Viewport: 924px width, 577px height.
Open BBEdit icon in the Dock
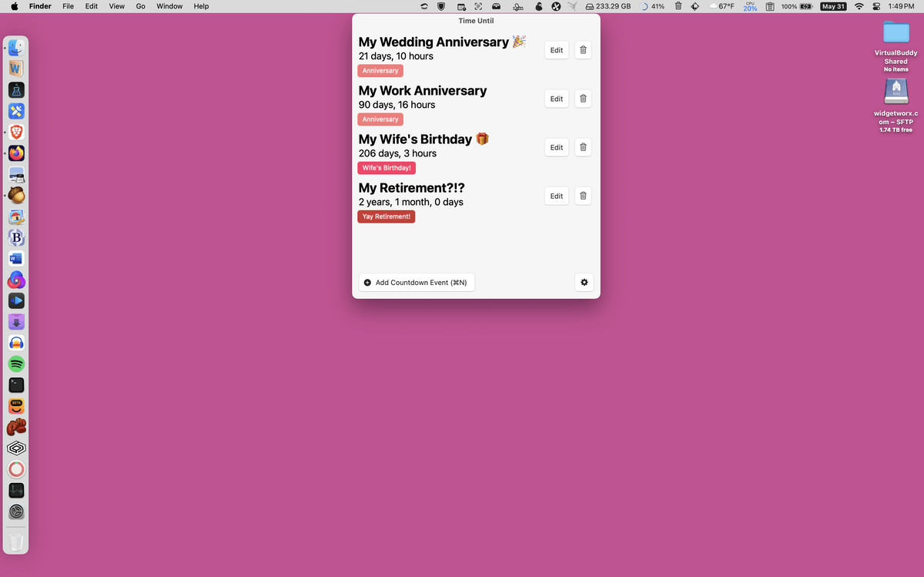(16, 237)
